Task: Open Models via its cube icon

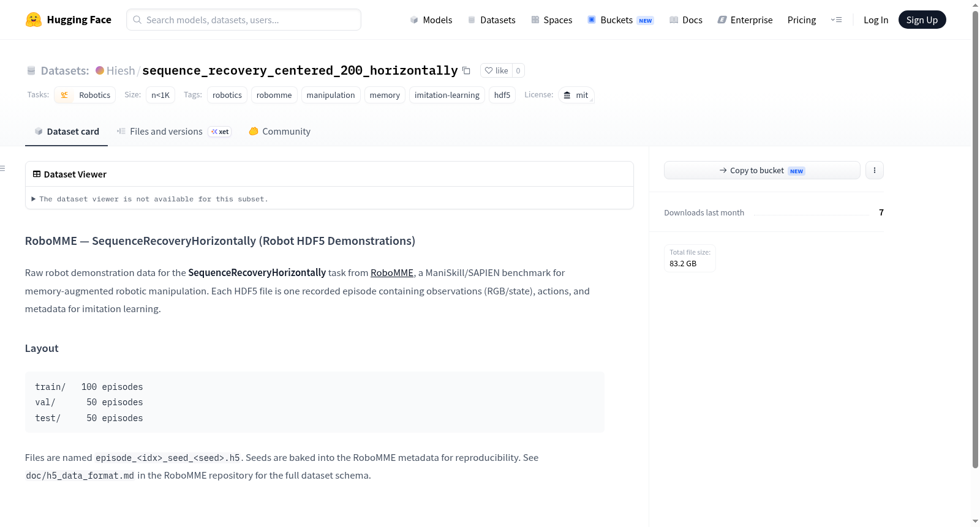Action: (414, 20)
